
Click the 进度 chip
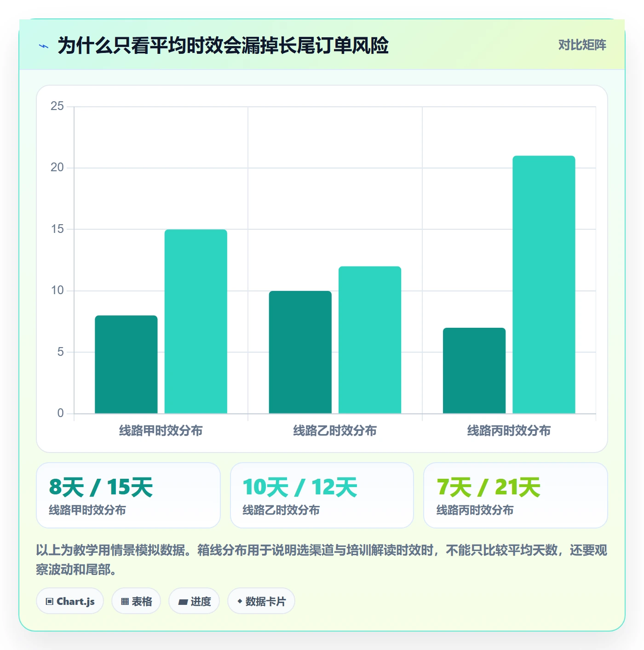[194, 601]
